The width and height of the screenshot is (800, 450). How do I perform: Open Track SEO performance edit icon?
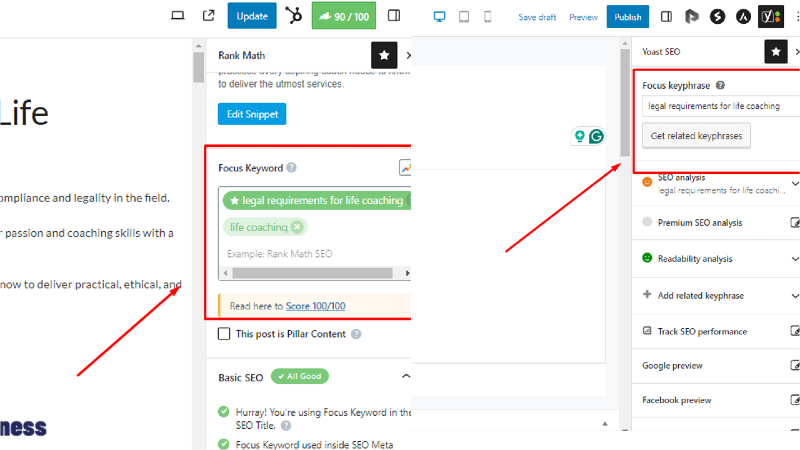click(795, 331)
